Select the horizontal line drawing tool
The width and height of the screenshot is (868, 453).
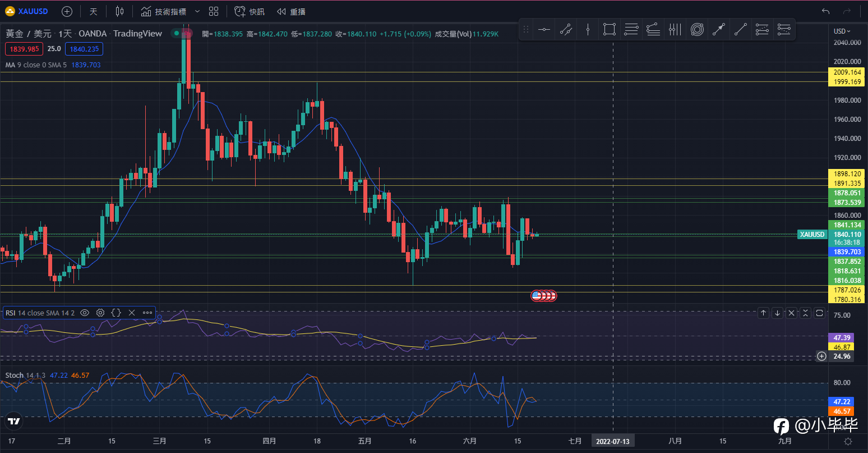point(544,29)
